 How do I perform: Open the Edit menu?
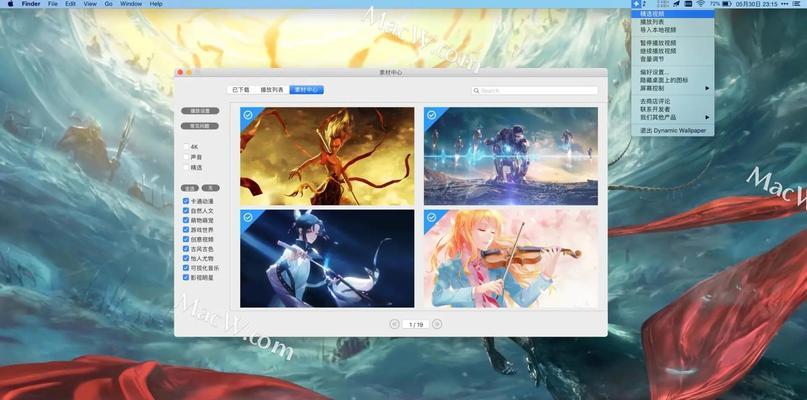tap(71, 4)
